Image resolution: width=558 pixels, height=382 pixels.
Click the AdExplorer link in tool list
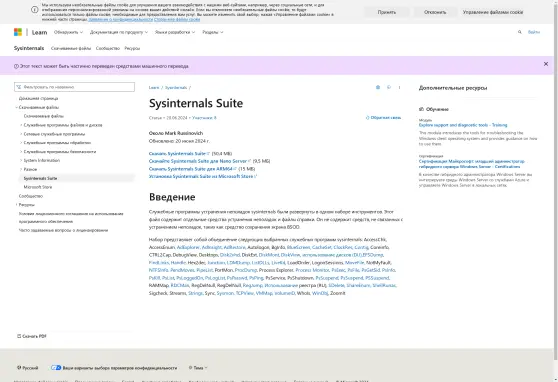point(188,247)
